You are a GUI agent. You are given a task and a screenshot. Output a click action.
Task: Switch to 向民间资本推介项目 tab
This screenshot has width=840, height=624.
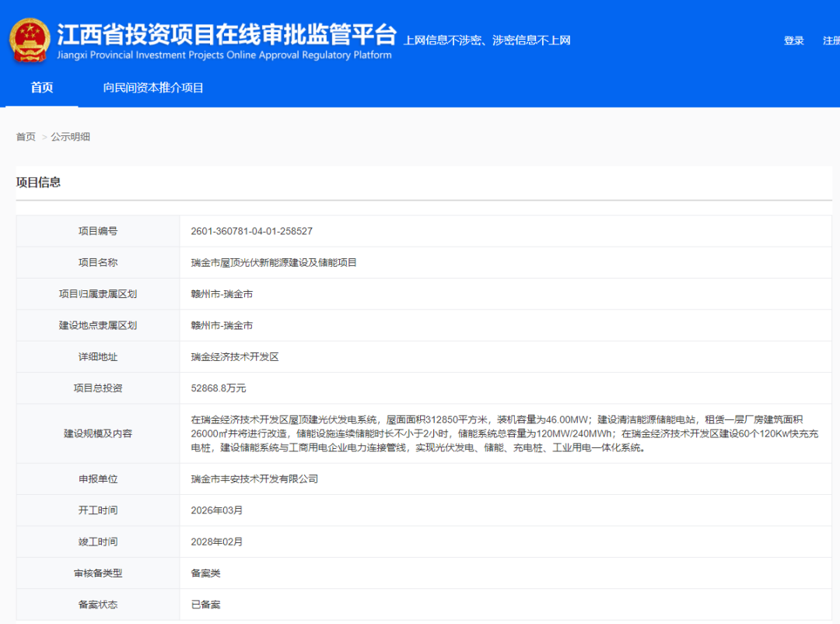pyautogui.click(x=153, y=88)
